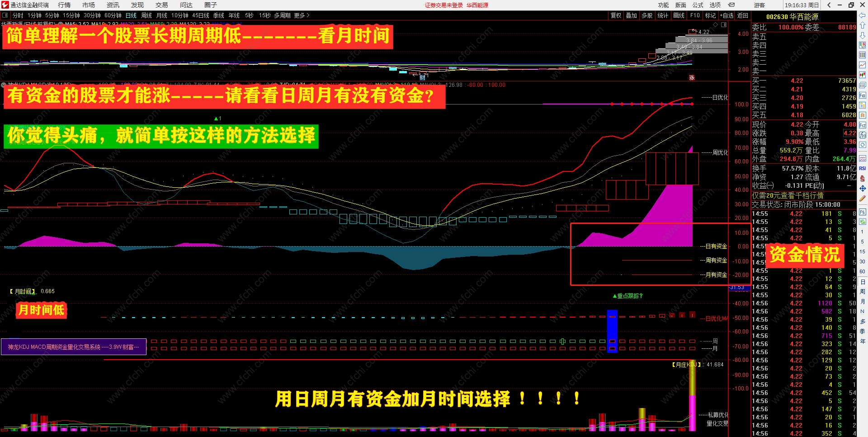Switch to 15-minute period in right sidebar
The image size is (868, 437).
coord(863,252)
